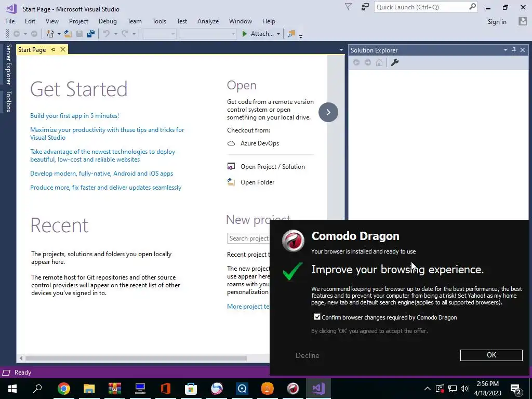This screenshot has width=532, height=399.
Task: Open Solution Explorer window position dropdown
Action: 505,50
